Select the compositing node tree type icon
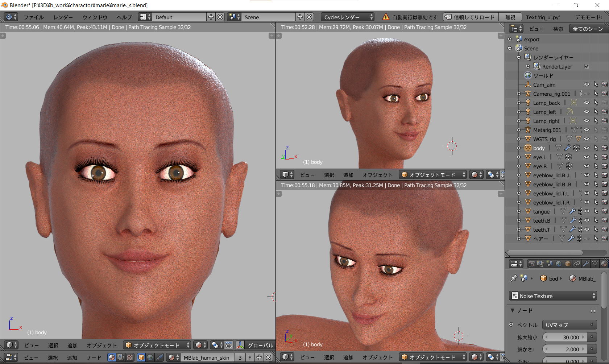 tap(121, 357)
